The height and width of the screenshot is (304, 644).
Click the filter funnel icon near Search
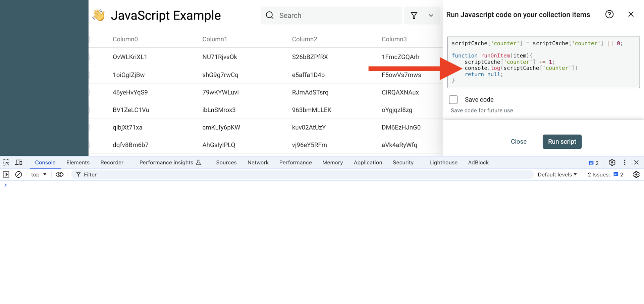pos(414,15)
